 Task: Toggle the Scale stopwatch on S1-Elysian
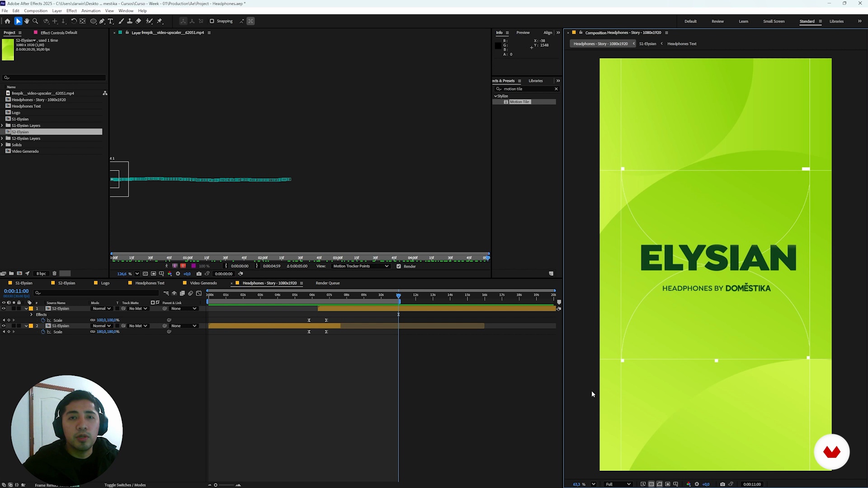point(43,332)
